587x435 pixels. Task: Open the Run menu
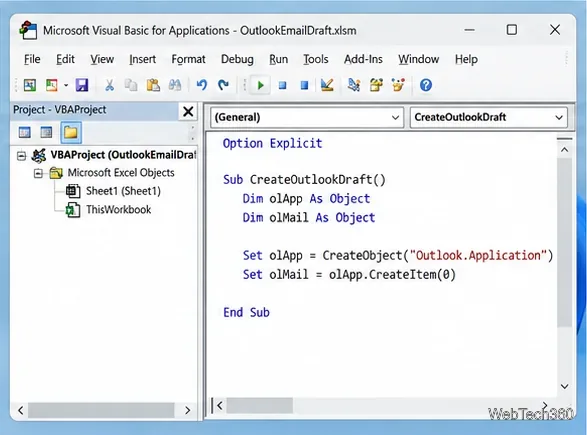coord(279,59)
